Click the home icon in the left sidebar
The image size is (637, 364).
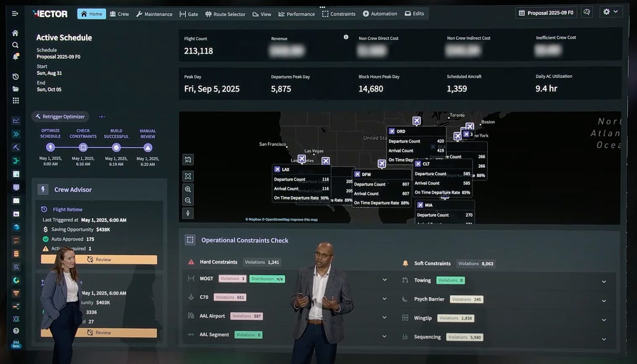(x=15, y=33)
